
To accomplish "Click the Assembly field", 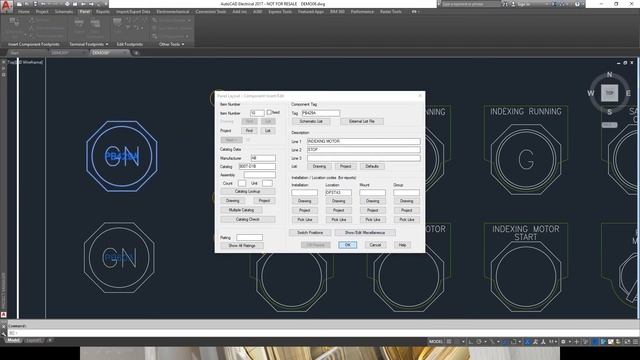I will point(260,175).
